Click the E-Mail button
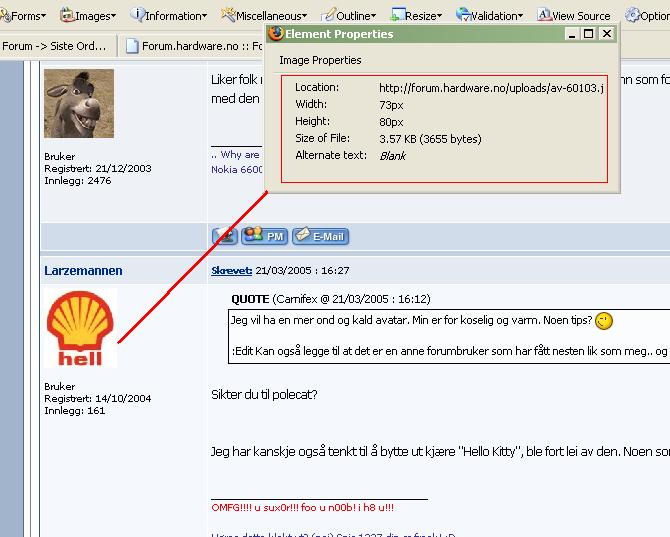This screenshot has height=537, width=670. pyautogui.click(x=320, y=236)
